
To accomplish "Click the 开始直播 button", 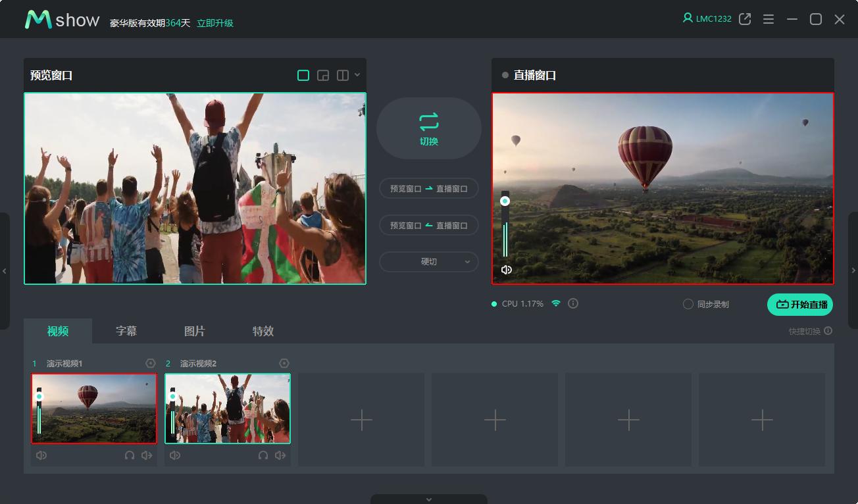I will coord(800,305).
